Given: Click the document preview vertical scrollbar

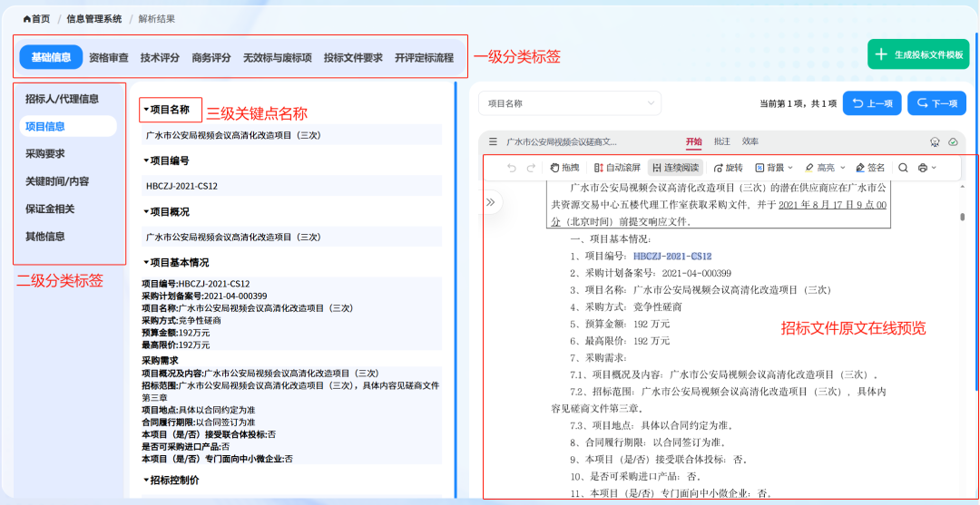Looking at the screenshot, I should tap(962, 218).
